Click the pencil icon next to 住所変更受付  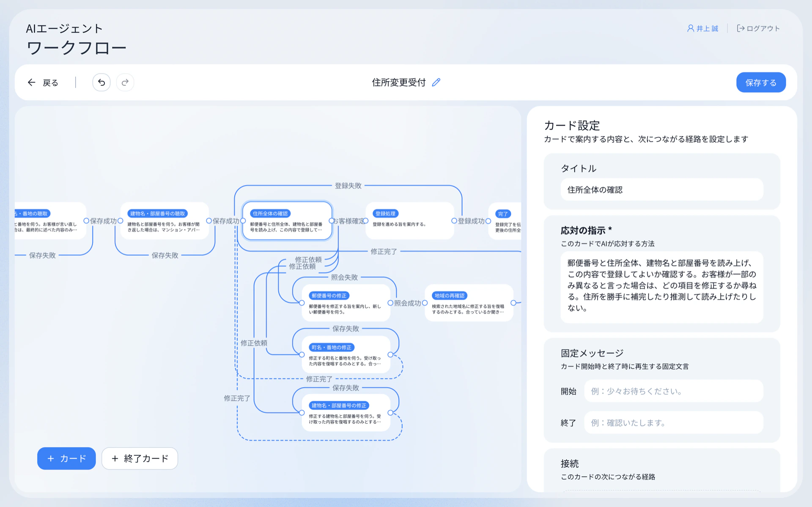(x=436, y=82)
